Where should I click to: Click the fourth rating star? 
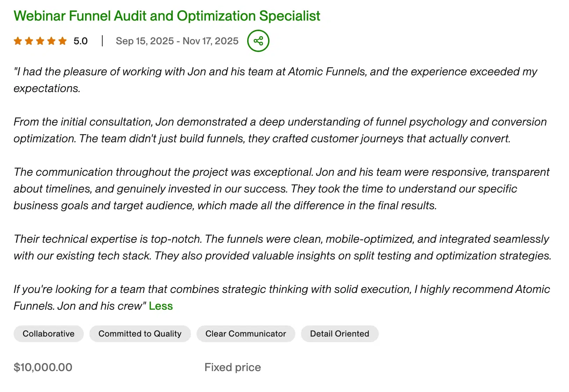tap(52, 41)
